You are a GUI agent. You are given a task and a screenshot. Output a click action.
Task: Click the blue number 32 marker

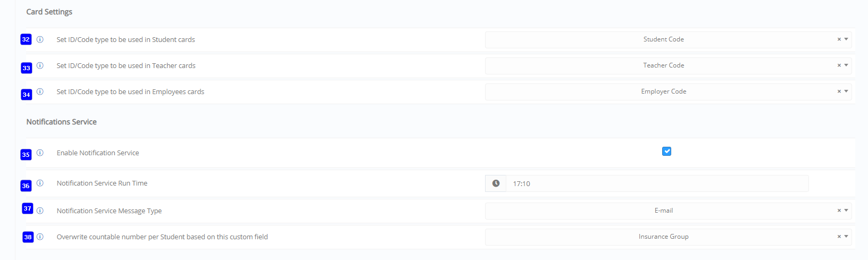click(26, 39)
